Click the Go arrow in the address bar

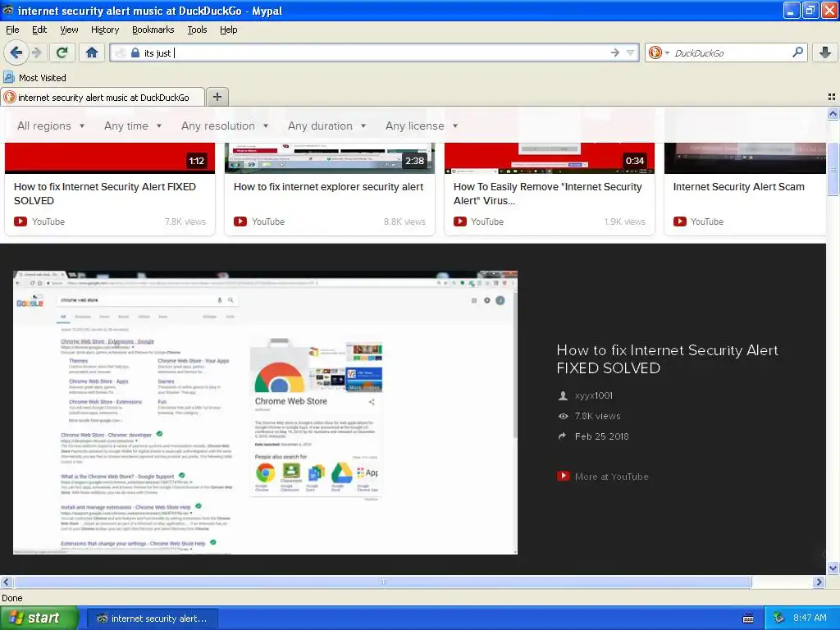pyautogui.click(x=615, y=52)
